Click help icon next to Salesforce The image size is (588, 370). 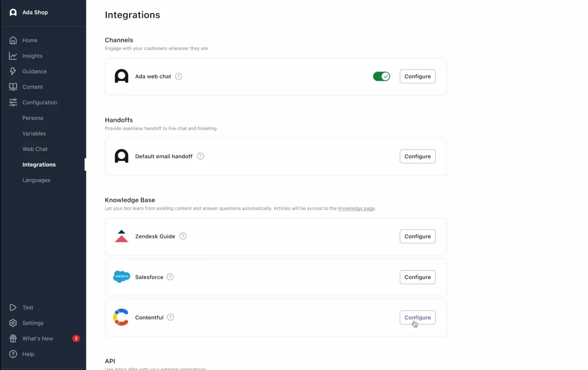pyautogui.click(x=170, y=277)
